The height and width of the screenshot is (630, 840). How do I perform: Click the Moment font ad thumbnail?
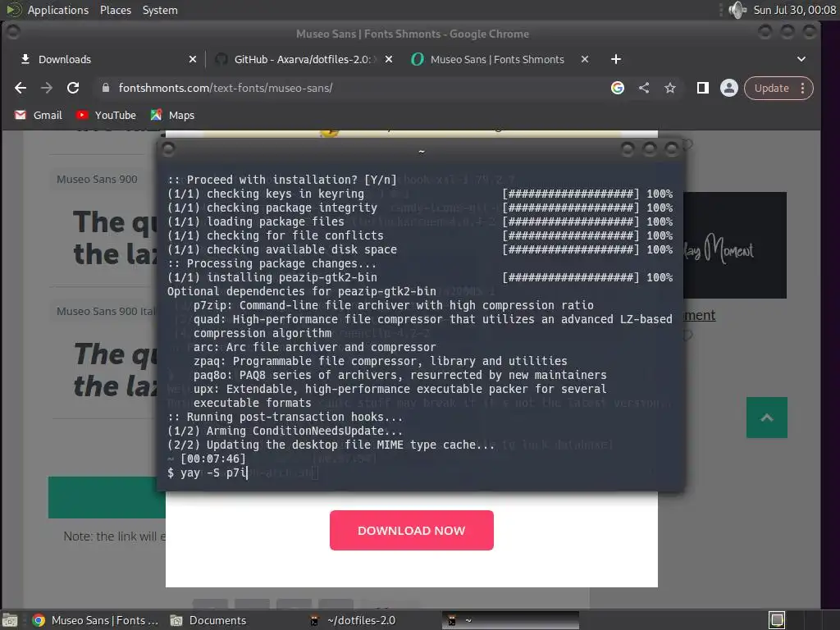735,245
